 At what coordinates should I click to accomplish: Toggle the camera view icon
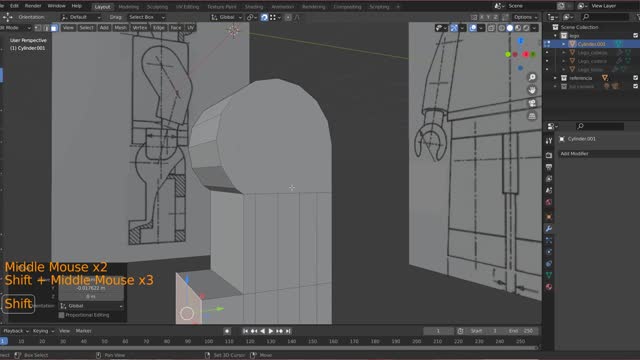532,103
